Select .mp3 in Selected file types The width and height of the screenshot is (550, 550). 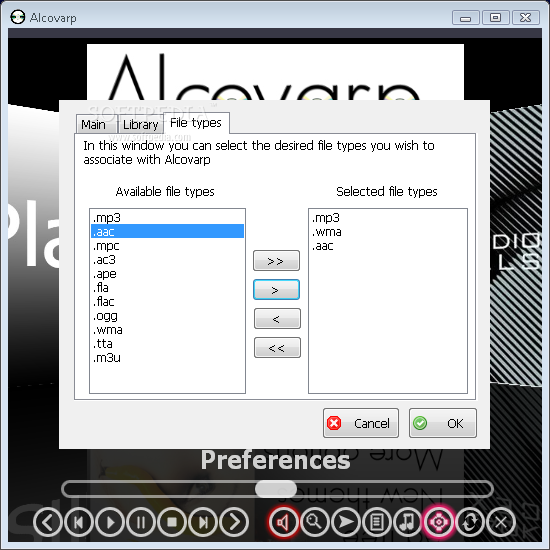click(x=388, y=218)
